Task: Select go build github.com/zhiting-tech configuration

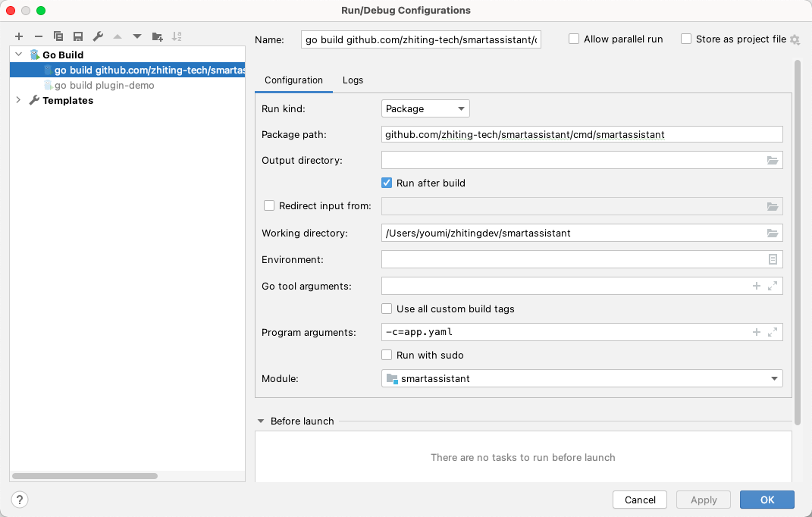Action: pyautogui.click(x=127, y=70)
